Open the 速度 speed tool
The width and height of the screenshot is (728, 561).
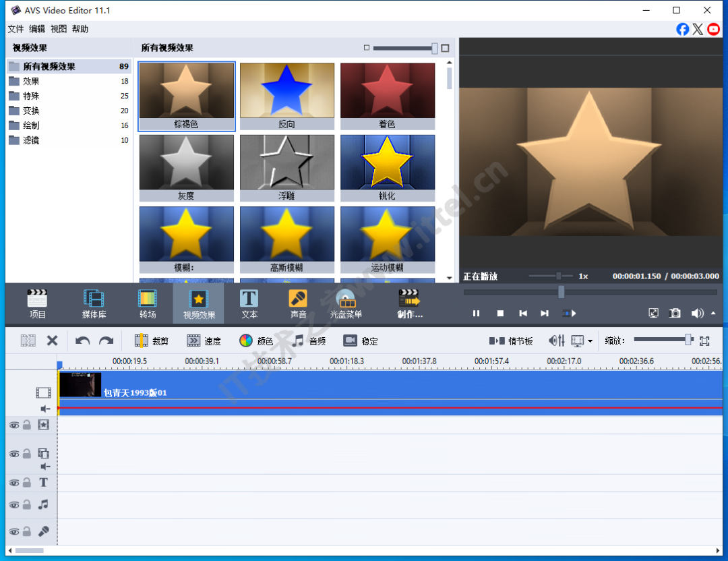(204, 341)
